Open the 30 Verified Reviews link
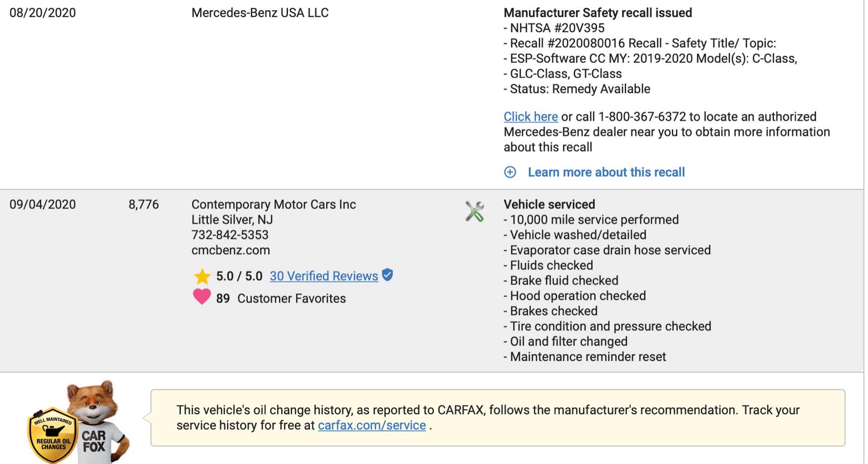This screenshot has width=868, height=464. [324, 276]
